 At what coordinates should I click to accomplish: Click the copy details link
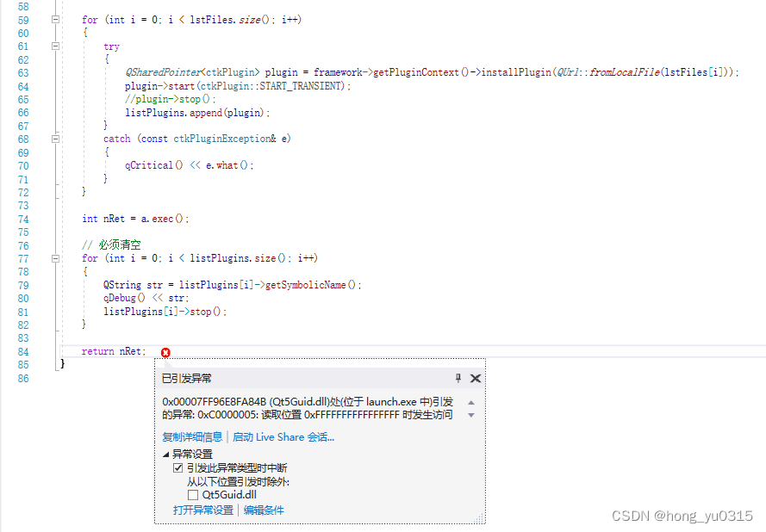pos(192,436)
